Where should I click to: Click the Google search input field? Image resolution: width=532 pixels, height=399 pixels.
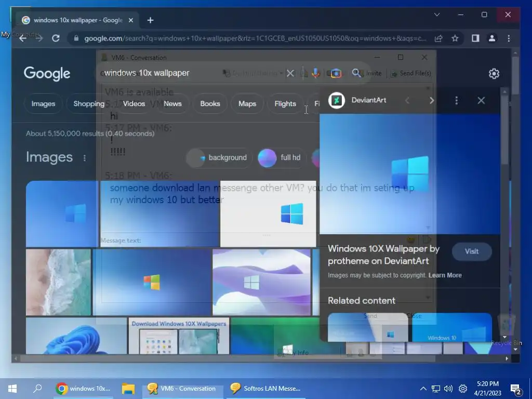click(190, 73)
